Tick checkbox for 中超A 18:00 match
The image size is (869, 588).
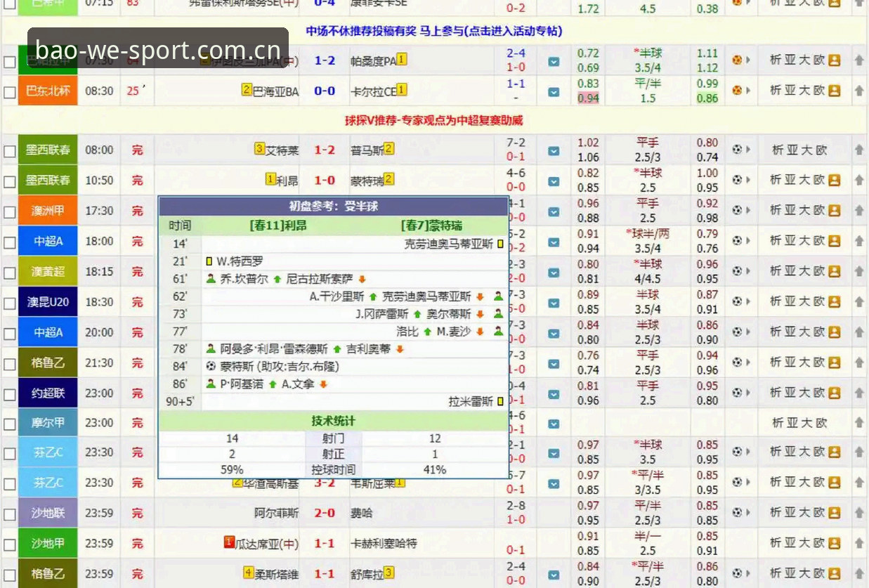pyautogui.click(x=9, y=242)
